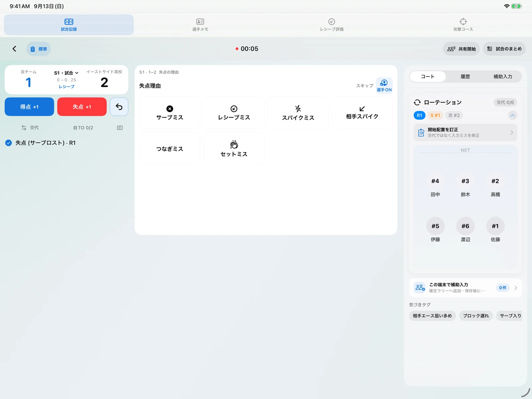Go back with the left chevron
This screenshot has width=532, height=399.
(x=14, y=49)
